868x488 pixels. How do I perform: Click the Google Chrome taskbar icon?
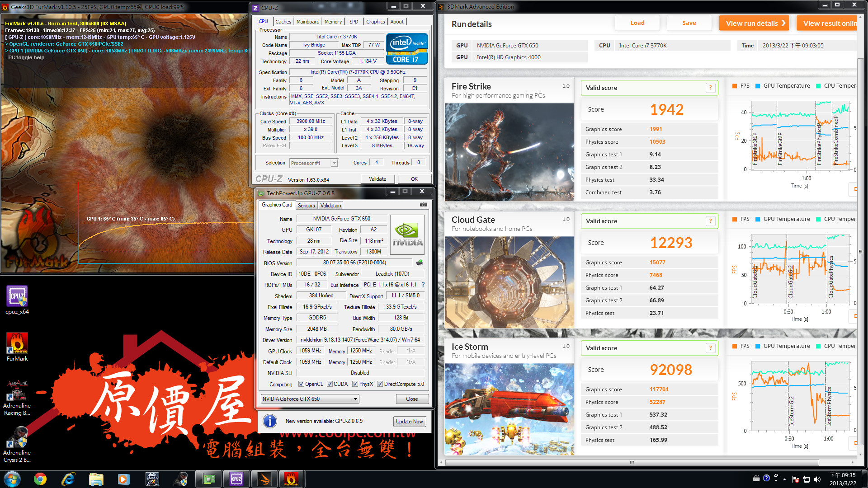coord(40,479)
